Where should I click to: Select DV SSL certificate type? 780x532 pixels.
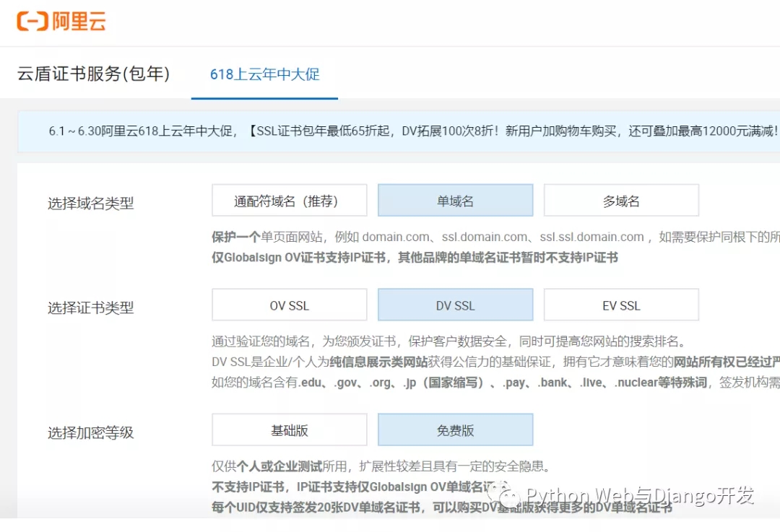tap(455, 305)
